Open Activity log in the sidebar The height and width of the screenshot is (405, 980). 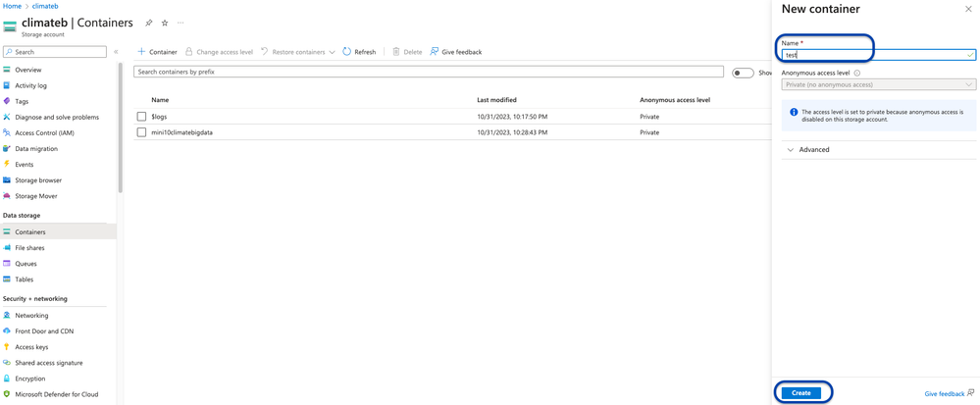point(30,85)
